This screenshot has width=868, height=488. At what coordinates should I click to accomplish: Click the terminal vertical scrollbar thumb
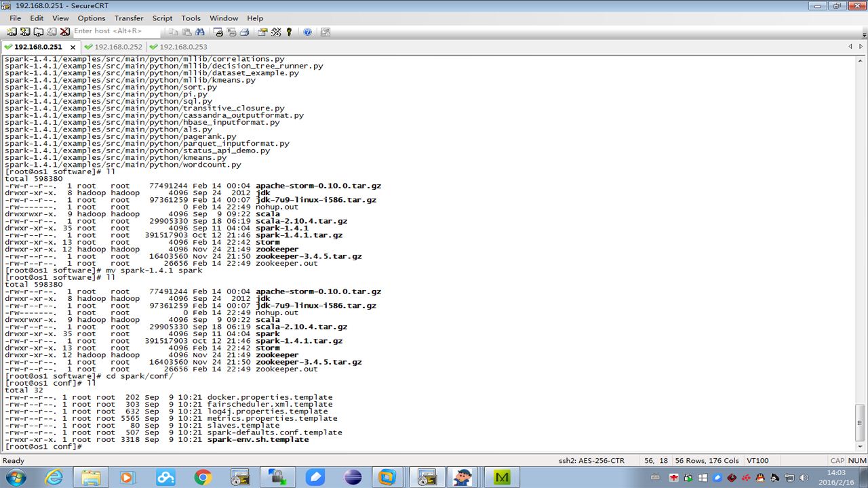861,422
